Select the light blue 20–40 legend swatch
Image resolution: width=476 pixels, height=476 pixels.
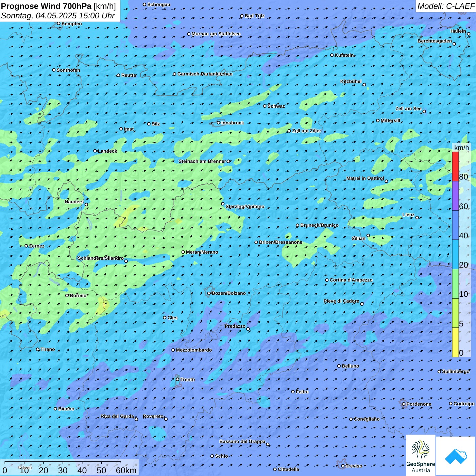(455, 255)
